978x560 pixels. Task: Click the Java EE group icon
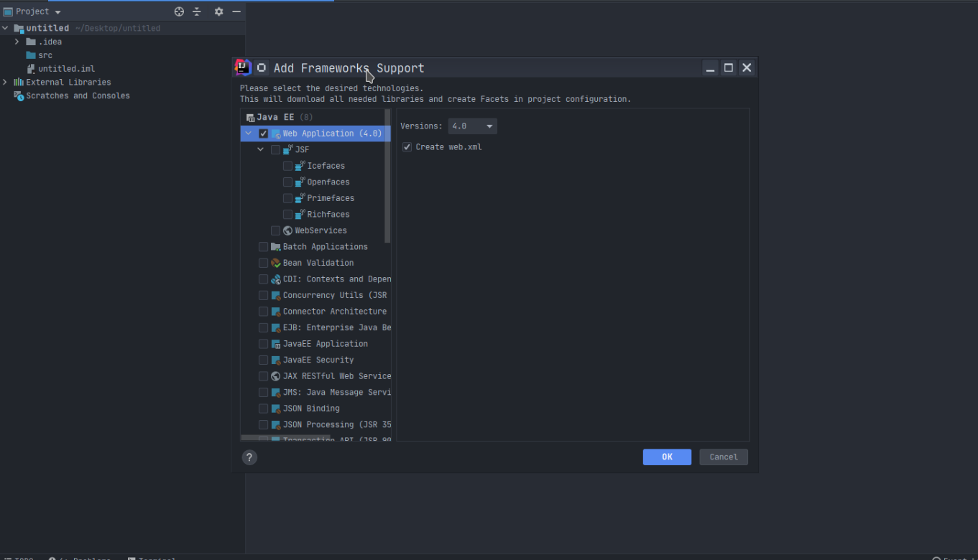click(250, 117)
